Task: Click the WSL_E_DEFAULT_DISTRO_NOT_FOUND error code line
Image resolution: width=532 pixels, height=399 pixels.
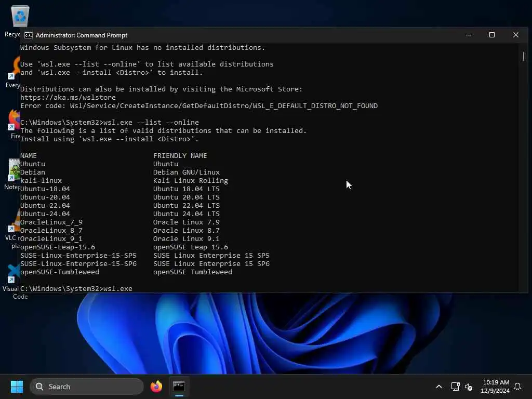Action: pos(199,106)
